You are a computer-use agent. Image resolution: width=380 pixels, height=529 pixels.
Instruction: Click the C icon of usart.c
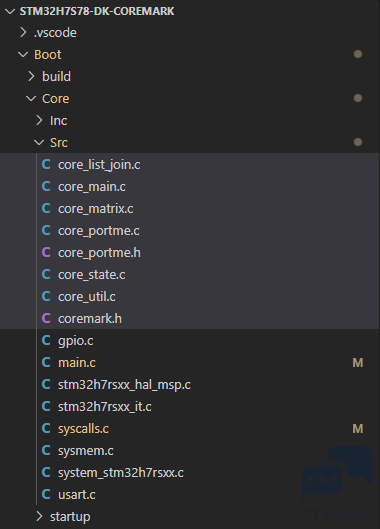46,495
